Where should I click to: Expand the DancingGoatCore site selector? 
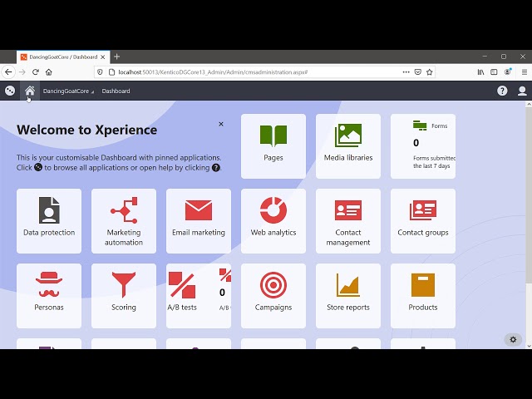[x=68, y=91]
